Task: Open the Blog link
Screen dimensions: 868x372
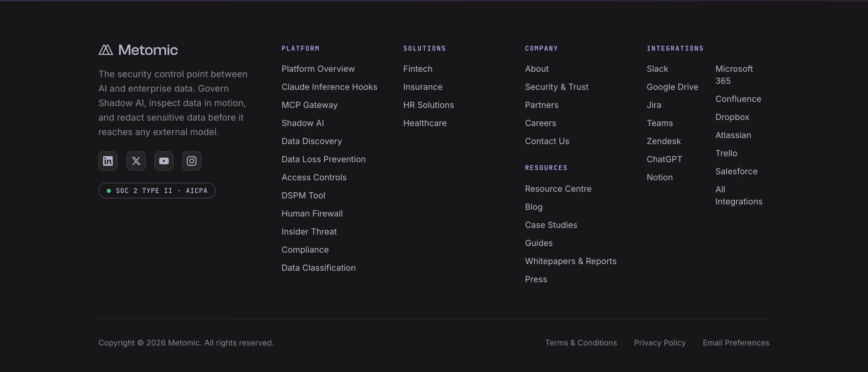Action: [534, 207]
